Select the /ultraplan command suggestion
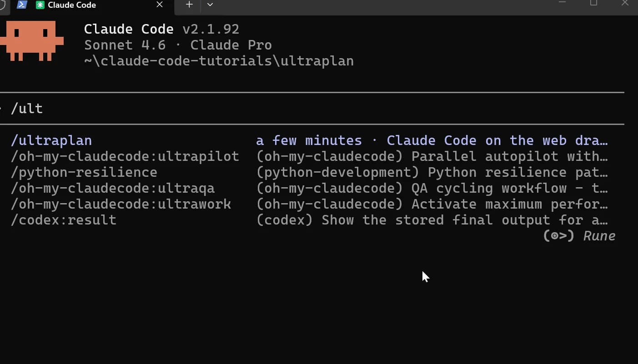Viewport: 638px width, 364px height. [51, 140]
